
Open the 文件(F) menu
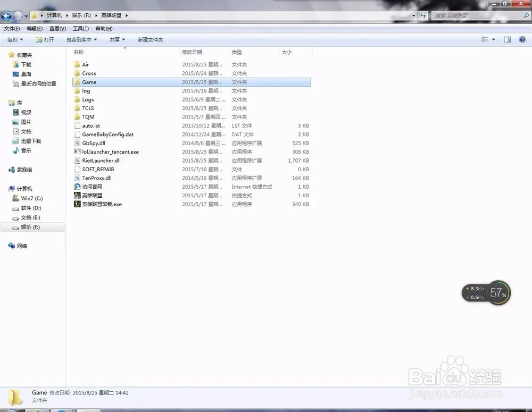[12, 29]
